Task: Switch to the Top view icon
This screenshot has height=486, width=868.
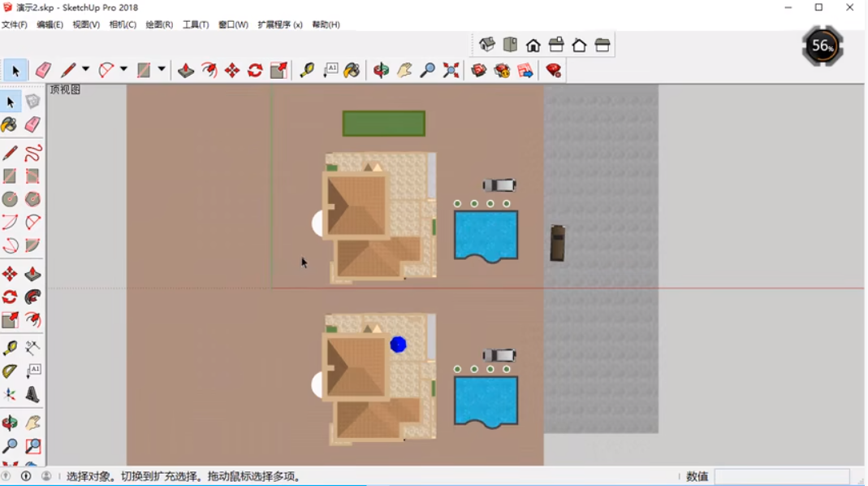Action: [x=510, y=45]
